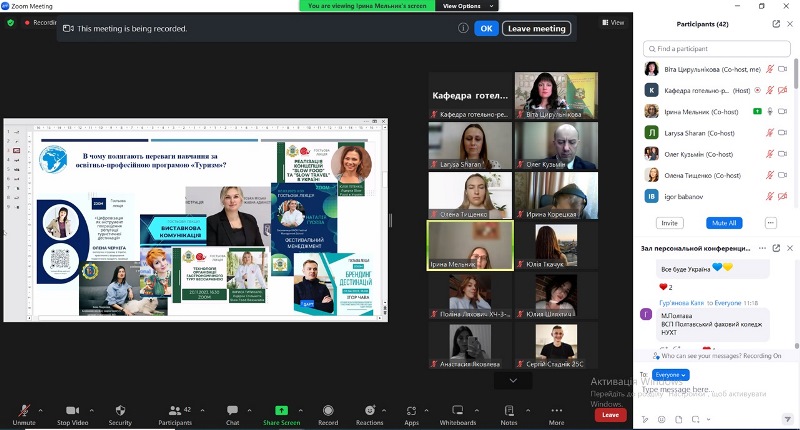This screenshot has width=800, height=430.
Task: Click the chat messages scrollbar
Action: (797, 345)
